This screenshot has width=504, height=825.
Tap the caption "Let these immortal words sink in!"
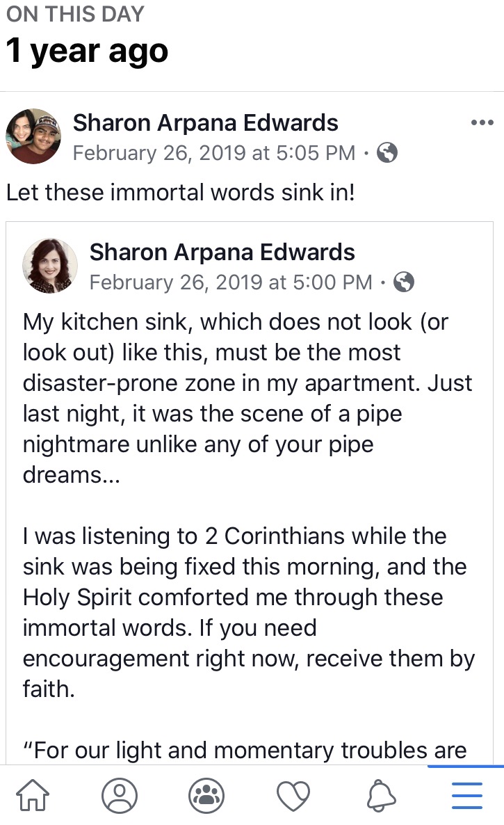click(x=181, y=193)
